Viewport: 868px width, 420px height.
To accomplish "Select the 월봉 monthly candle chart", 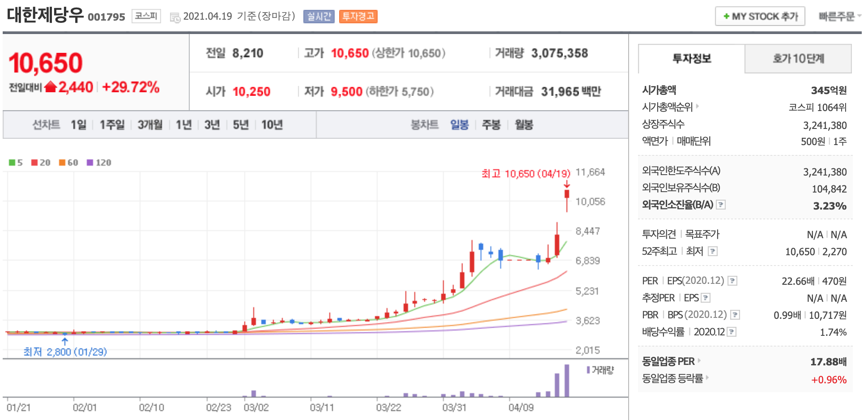I will click(x=523, y=124).
